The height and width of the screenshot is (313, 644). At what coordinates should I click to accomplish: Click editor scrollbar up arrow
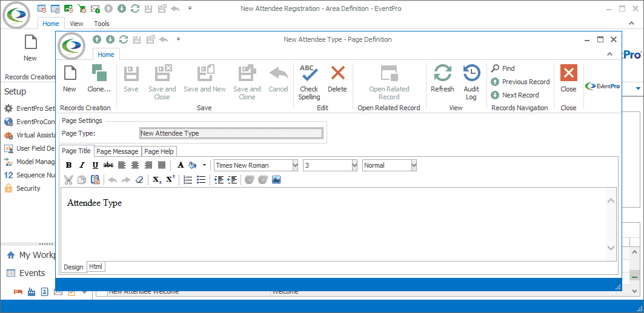tap(611, 200)
